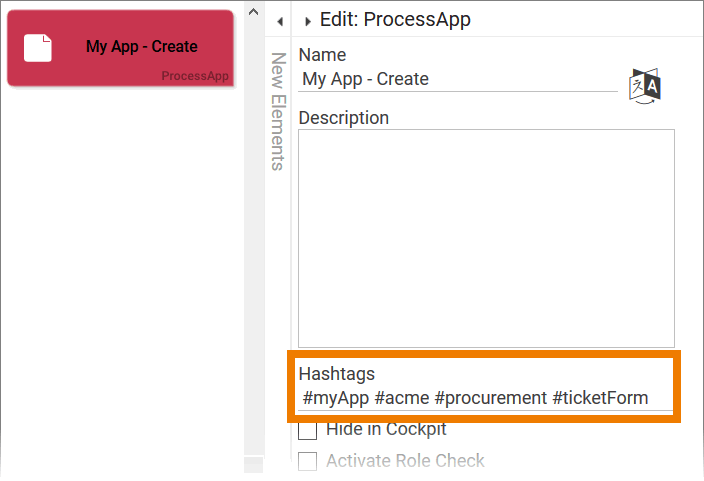Click the ProcessApp type label on the tile

(x=195, y=76)
